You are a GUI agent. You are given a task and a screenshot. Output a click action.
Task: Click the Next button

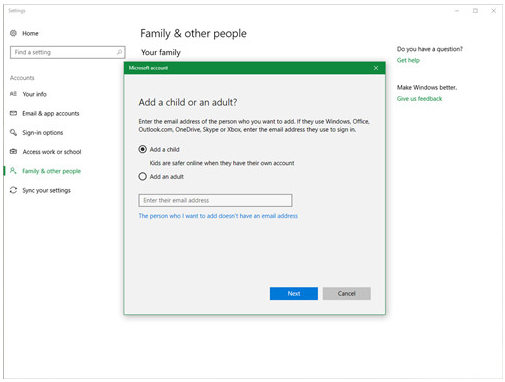click(x=294, y=293)
